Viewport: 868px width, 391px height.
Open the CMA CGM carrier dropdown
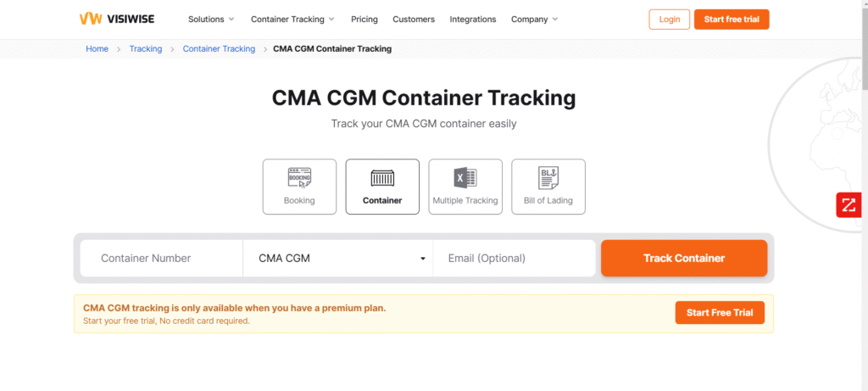click(337, 259)
